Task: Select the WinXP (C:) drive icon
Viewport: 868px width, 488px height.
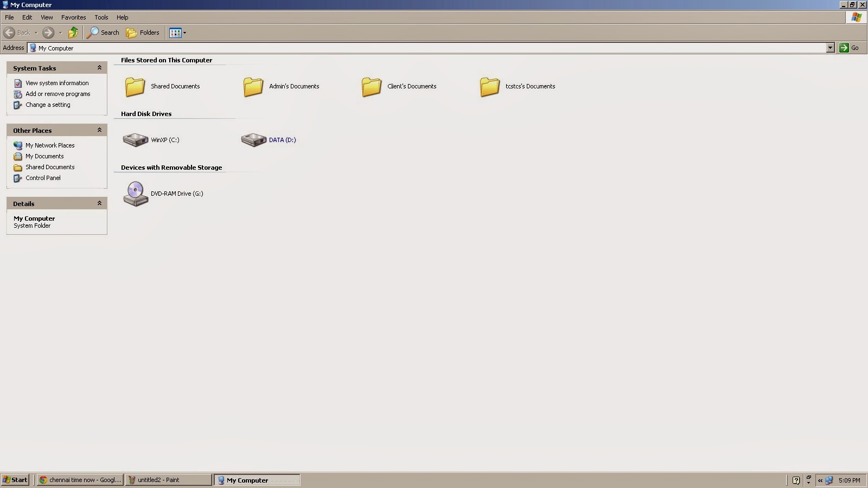Action: [x=136, y=140]
